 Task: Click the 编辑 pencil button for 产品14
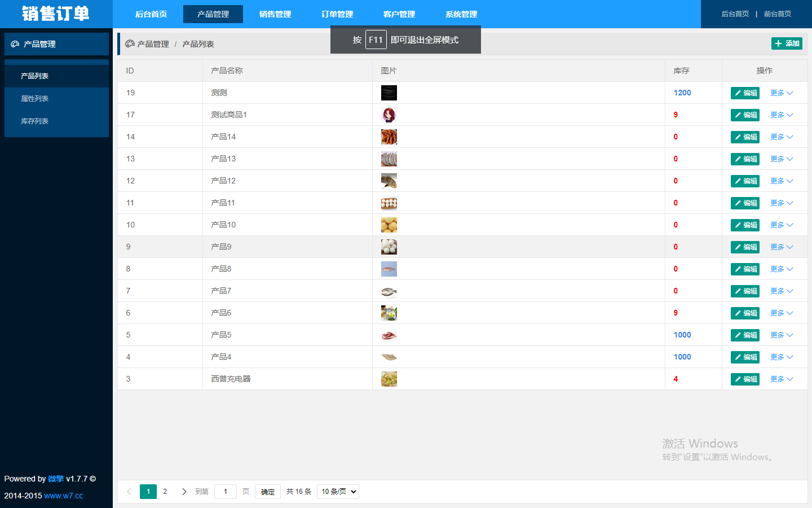(x=745, y=137)
